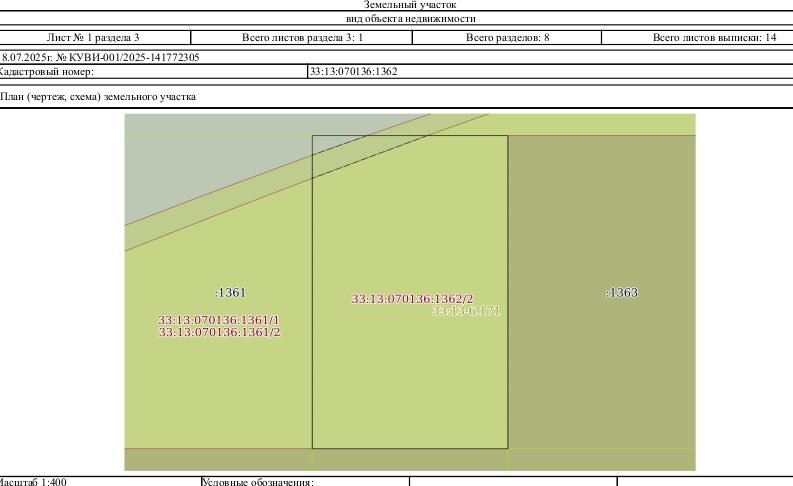Click zone label '33:13-6.171' on the map
793x486 pixels.
(466, 311)
